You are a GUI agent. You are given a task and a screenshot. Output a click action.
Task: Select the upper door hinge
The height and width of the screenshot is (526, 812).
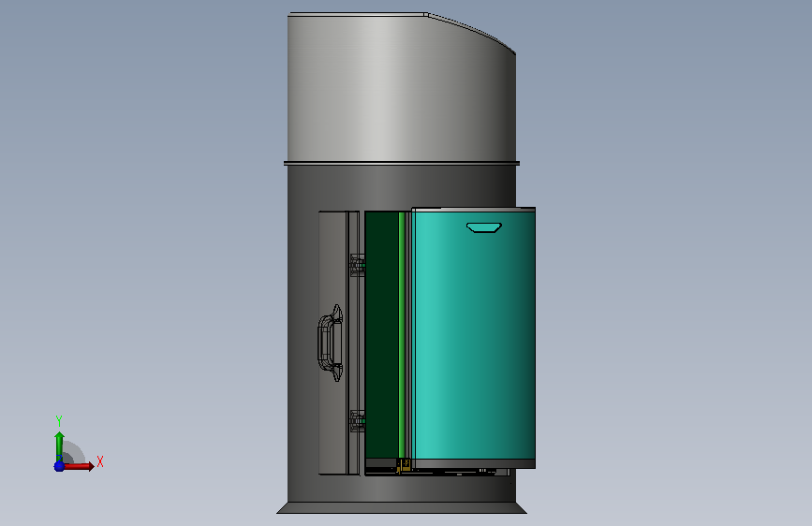point(358,265)
